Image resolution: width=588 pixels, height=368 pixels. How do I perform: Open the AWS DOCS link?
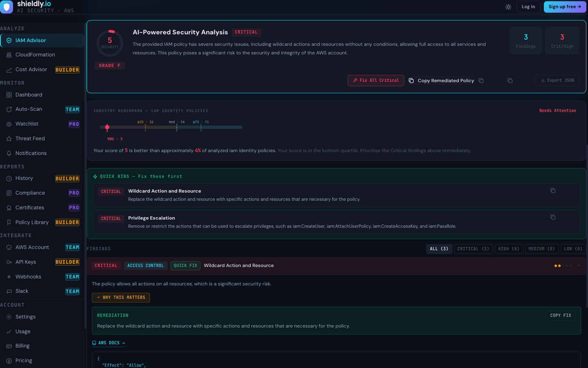tap(109, 343)
